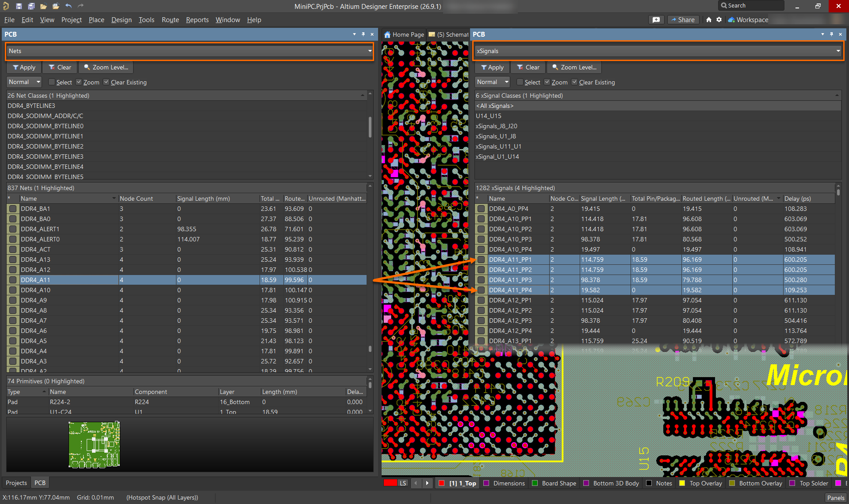Enable Select checkbox in the right PCB panel
Image resolution: width=849 pixels, height=504 pixels.
[x=520, y=82]
